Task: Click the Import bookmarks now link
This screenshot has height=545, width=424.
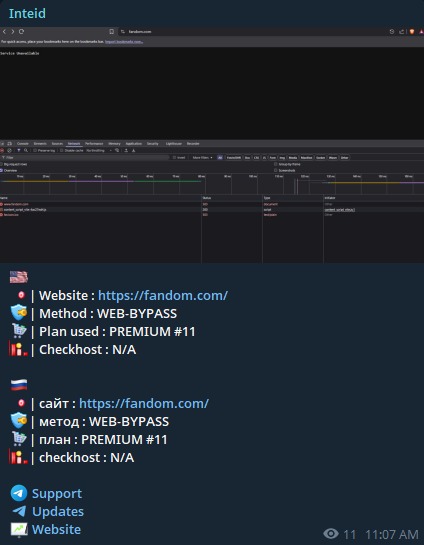Action: tap(124, 42)
